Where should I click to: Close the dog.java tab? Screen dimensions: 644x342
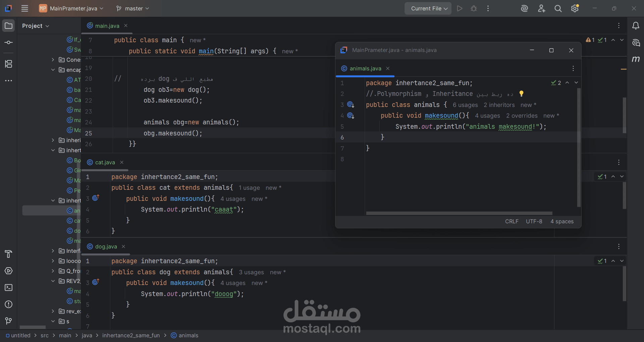[123, 246]
